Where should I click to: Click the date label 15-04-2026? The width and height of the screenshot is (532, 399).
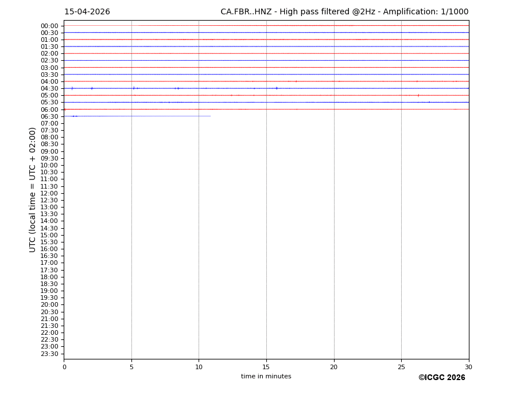(x=87, y=12)
